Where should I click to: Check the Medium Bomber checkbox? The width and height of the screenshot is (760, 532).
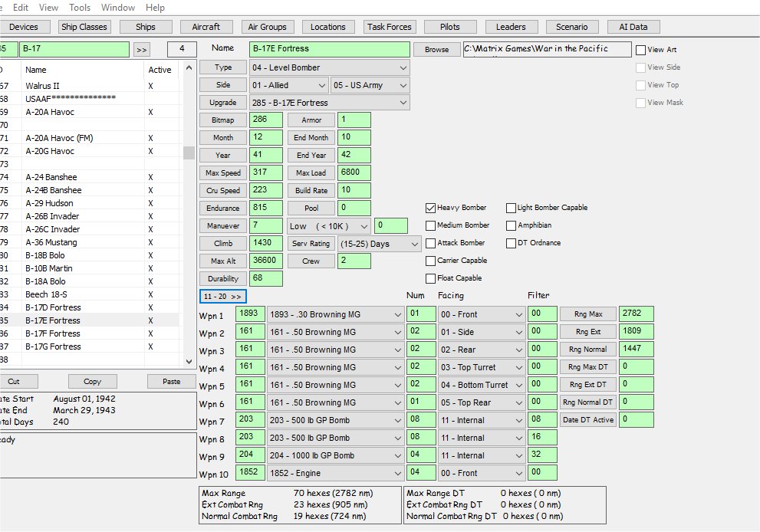click(x=430, y=225)
